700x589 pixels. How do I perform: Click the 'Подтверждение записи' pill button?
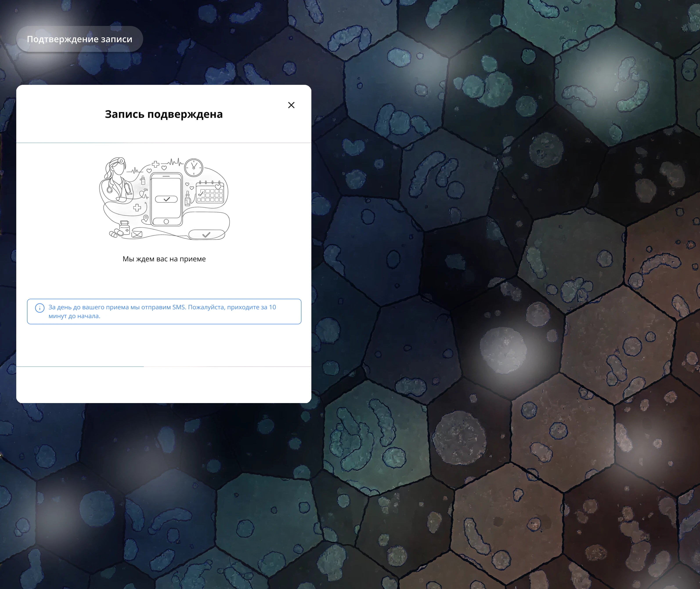pyautogui.click(x=79, y=39)
